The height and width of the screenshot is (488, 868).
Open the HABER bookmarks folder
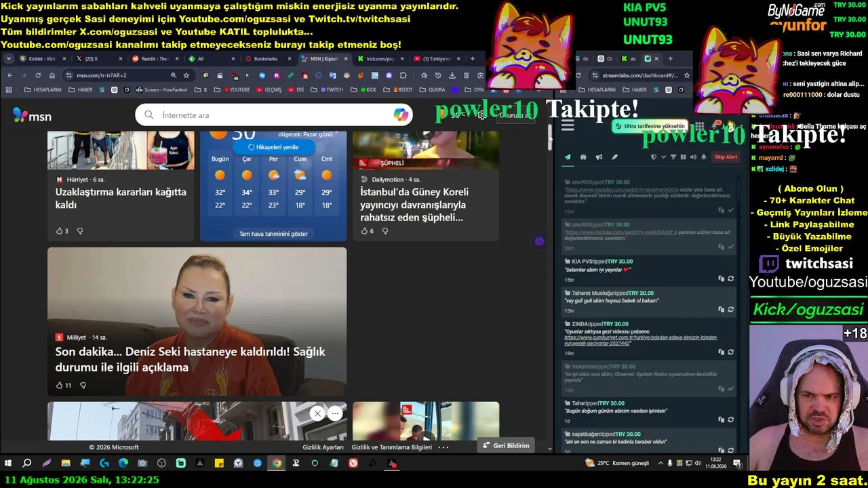click(x=80, y=89)
